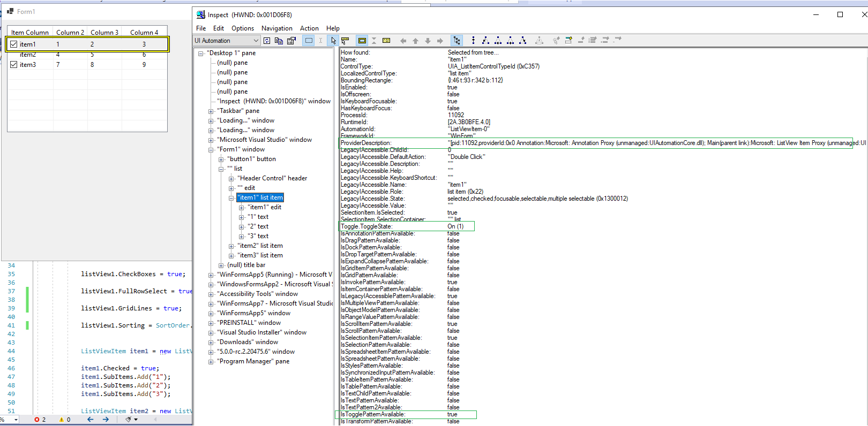
Task: Click the "item1.Checked = true;" code line
Action: (x=120, y=368)
